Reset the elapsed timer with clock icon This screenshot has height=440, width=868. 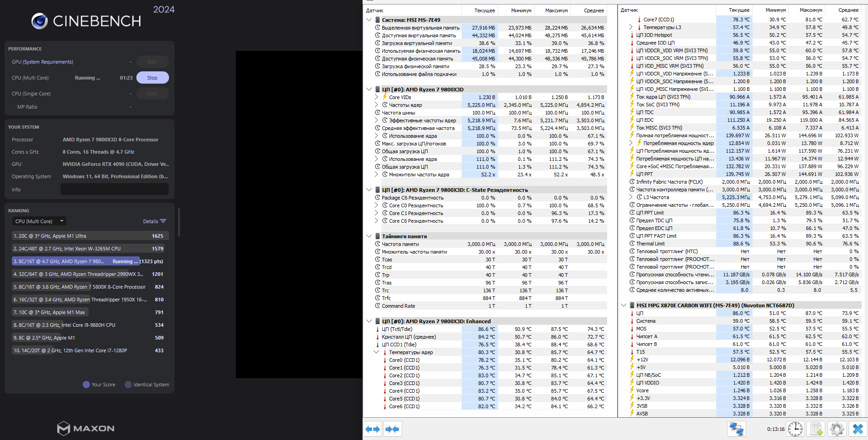click(x=795, y=429)
